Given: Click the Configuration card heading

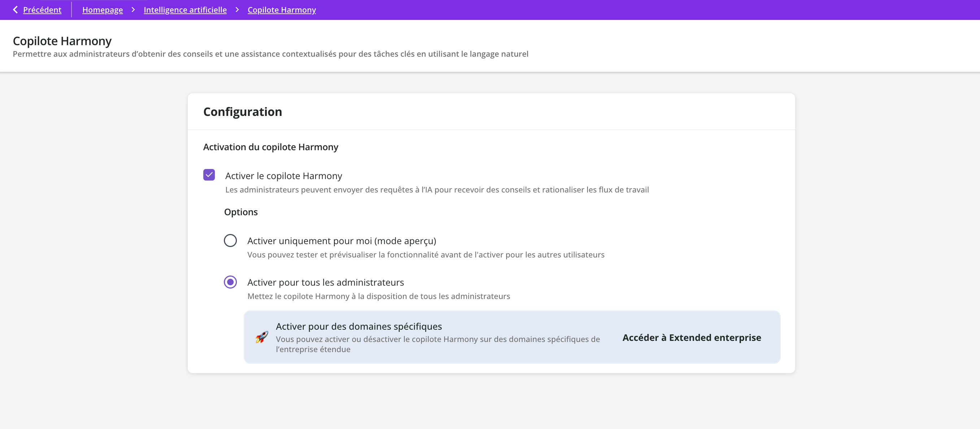Looking at the screenshot, I should point(242,112).
